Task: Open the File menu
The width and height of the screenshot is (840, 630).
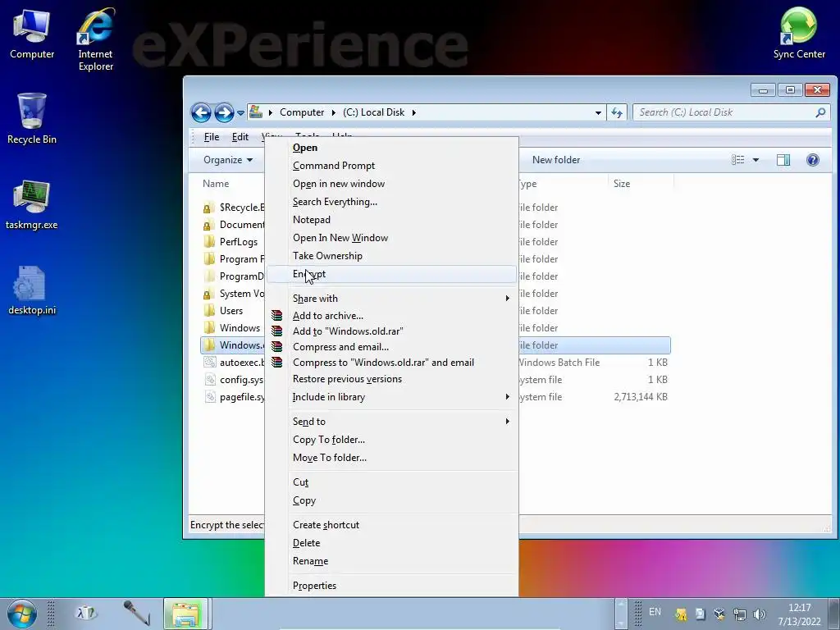Action: coord(212,137)
